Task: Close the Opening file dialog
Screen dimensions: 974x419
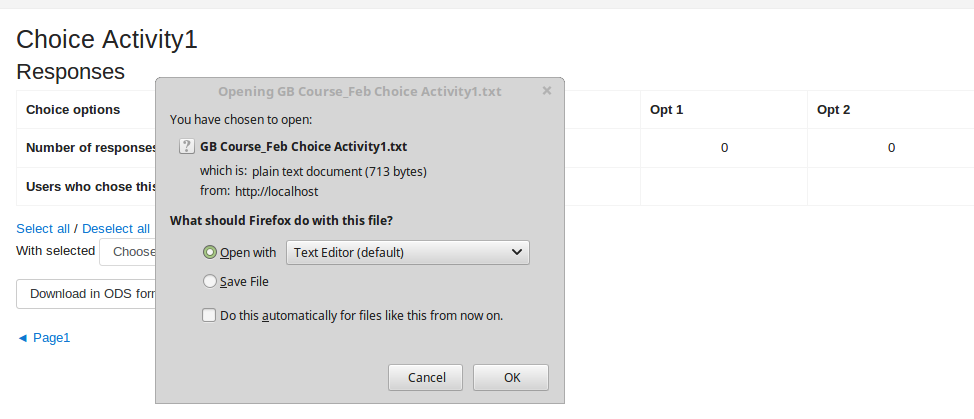Action: click(547, 91)
